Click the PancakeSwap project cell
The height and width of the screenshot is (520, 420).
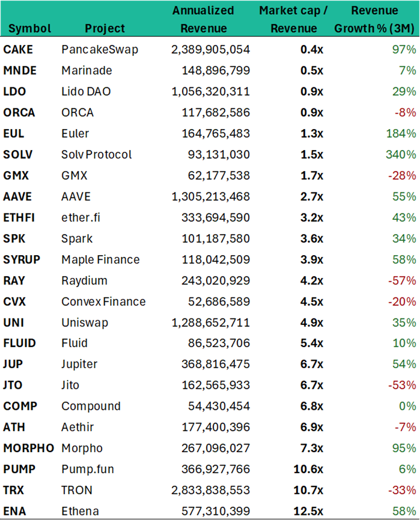click(100, 50)
